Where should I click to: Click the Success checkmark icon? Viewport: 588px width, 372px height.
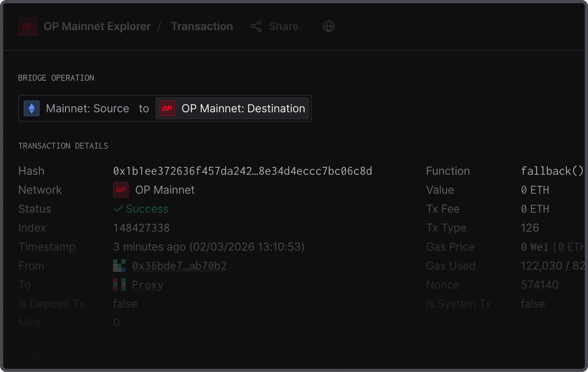[118, 209]
